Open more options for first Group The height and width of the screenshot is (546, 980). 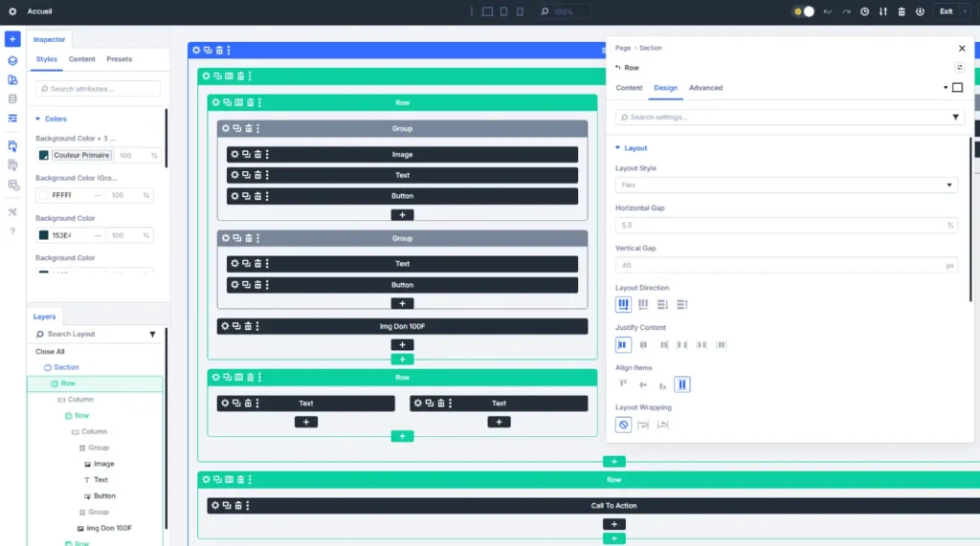pos(258,128)
